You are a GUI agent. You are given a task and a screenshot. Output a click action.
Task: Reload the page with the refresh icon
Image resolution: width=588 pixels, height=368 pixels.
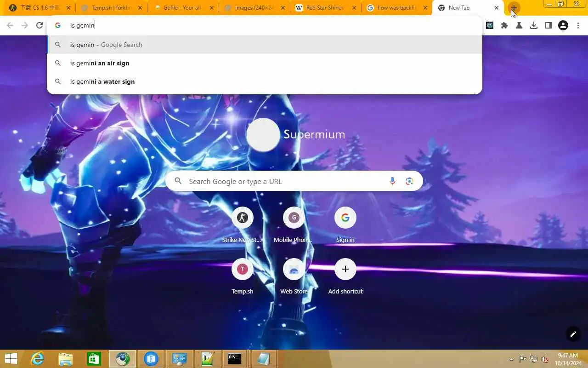[x=40, y=25]
